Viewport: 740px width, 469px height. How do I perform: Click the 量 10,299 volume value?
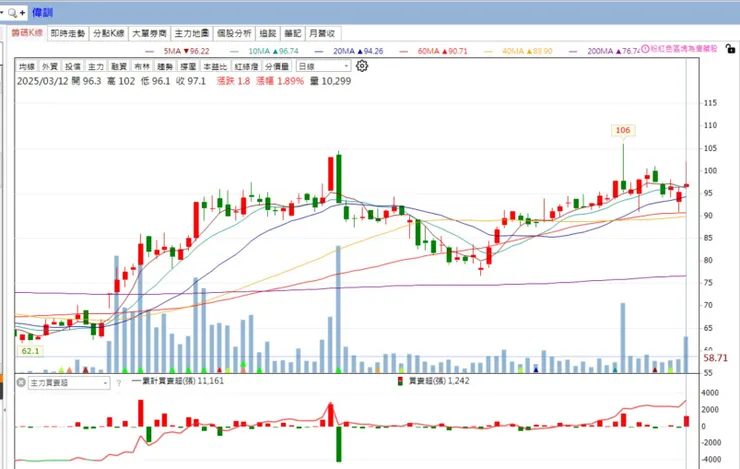coord(330,81)
